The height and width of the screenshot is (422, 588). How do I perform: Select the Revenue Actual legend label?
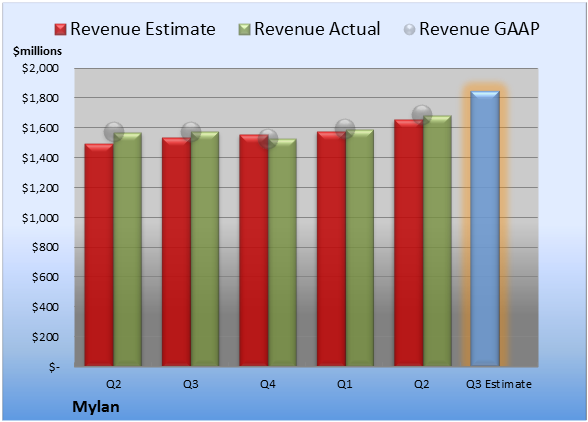pyautogui.click(x=317, y=29)
